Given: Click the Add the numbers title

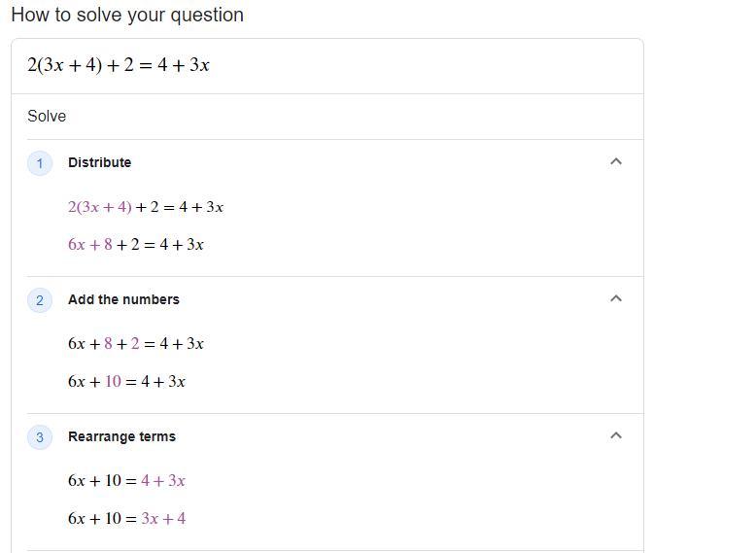Looking at the screenshot, I should click(123, 299).
